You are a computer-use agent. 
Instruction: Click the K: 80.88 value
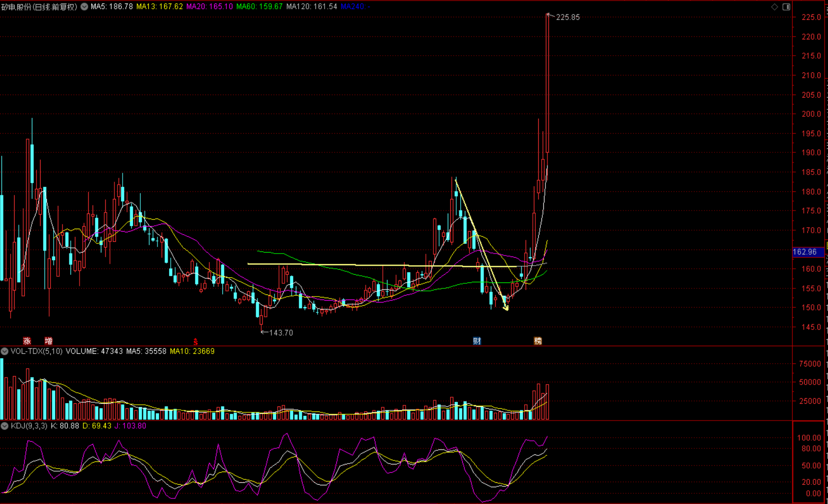[65, 426]
